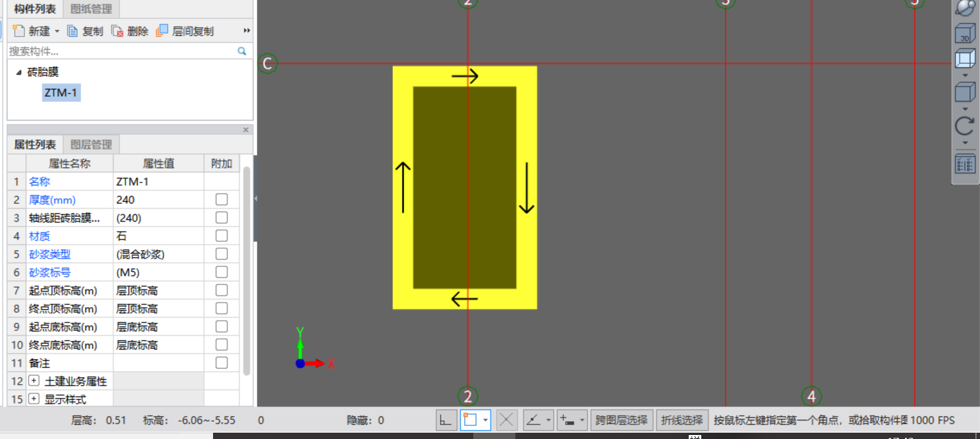The width and height of the screenshot is (980, 439).
Task: Click the 新建 new component icon
Action: coord(19,31)
